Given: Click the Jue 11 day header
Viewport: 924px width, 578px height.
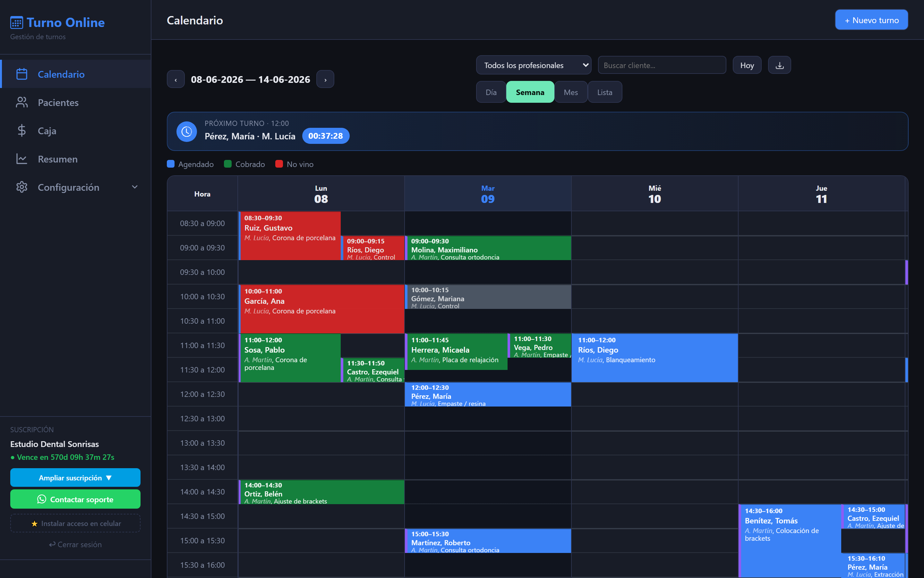Looking at the screenshot, I should (x=821, y=194).
